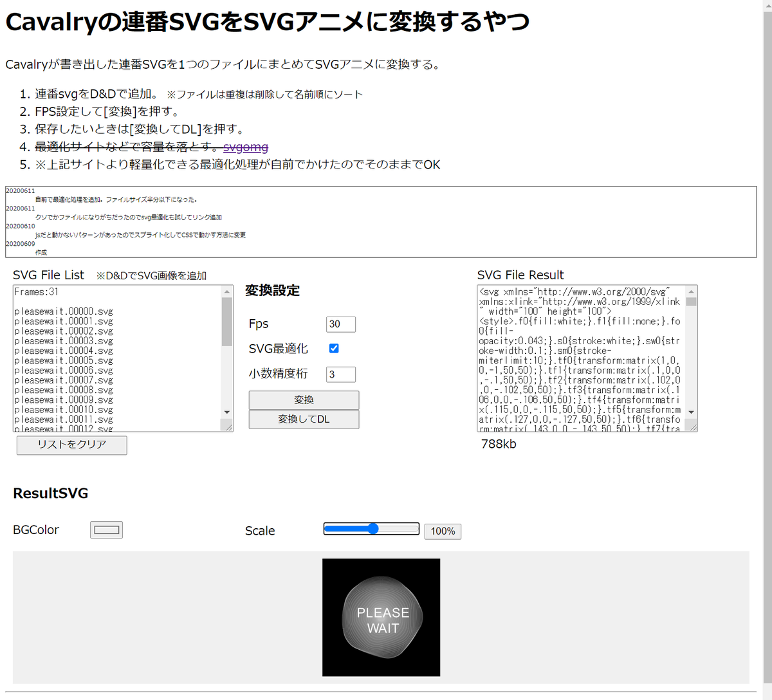Click the Scale label
772x700 pixels.
tap(260, 531)
